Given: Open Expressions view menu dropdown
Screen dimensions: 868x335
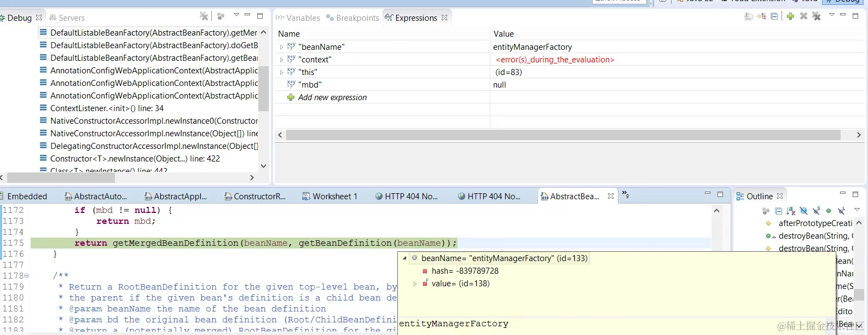Looking at the screenshot, I should [832, 15].
